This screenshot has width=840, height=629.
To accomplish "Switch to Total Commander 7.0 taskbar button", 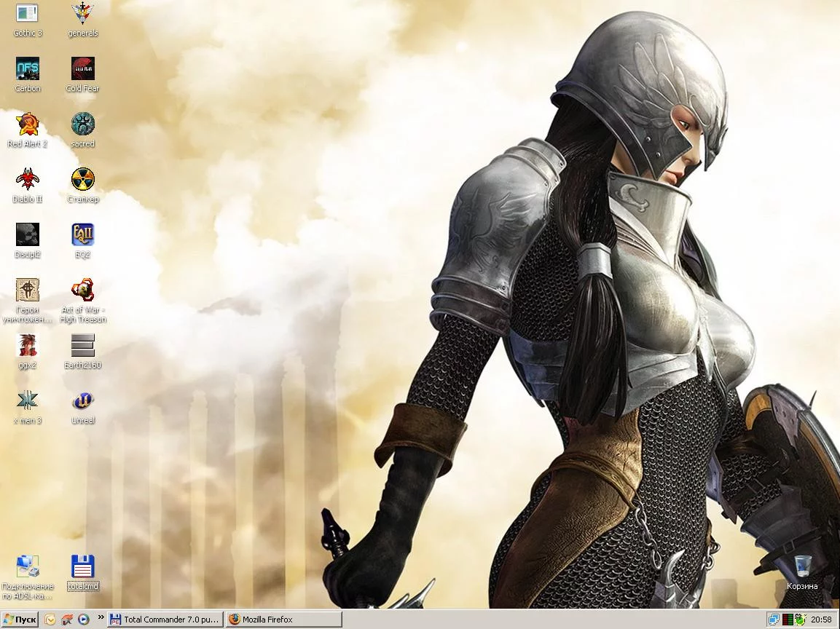I will click(x=165, y=620).
